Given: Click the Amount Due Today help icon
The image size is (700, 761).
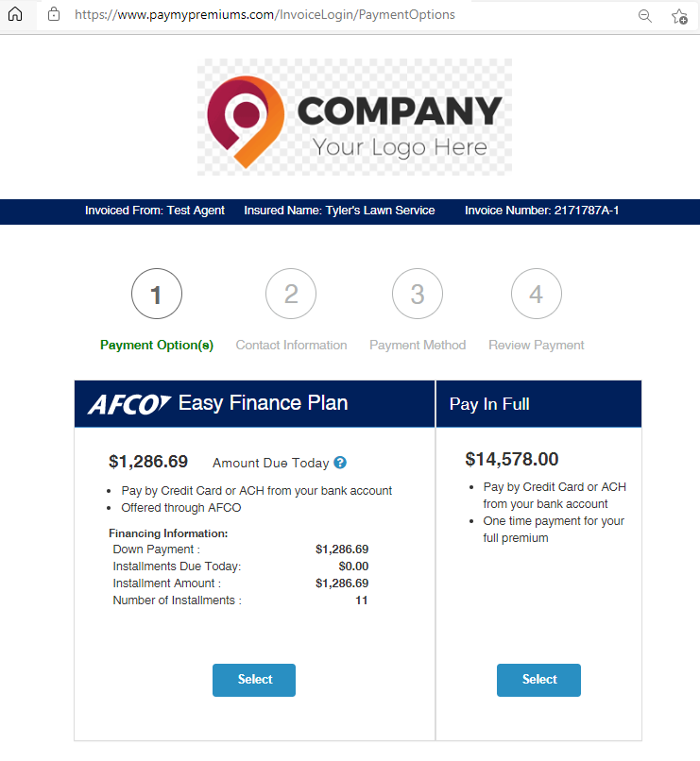Looking at the screenshot, I should pos(340,463).
